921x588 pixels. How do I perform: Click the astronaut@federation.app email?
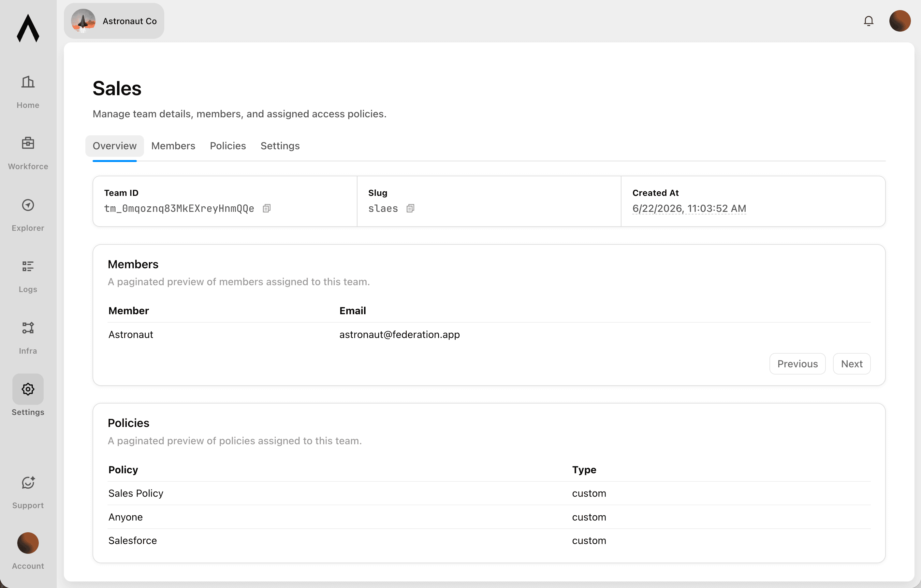click(400, 334)
